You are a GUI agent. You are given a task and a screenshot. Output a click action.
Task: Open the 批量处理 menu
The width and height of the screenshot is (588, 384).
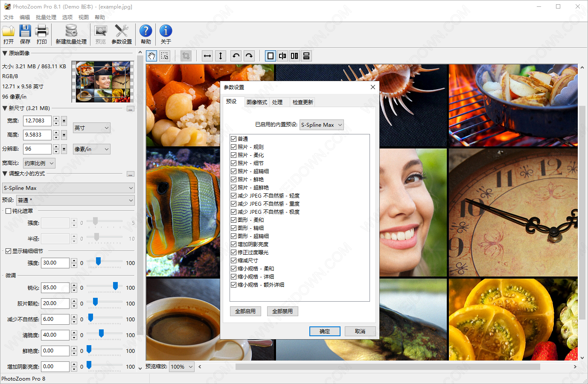pos(46,17)
